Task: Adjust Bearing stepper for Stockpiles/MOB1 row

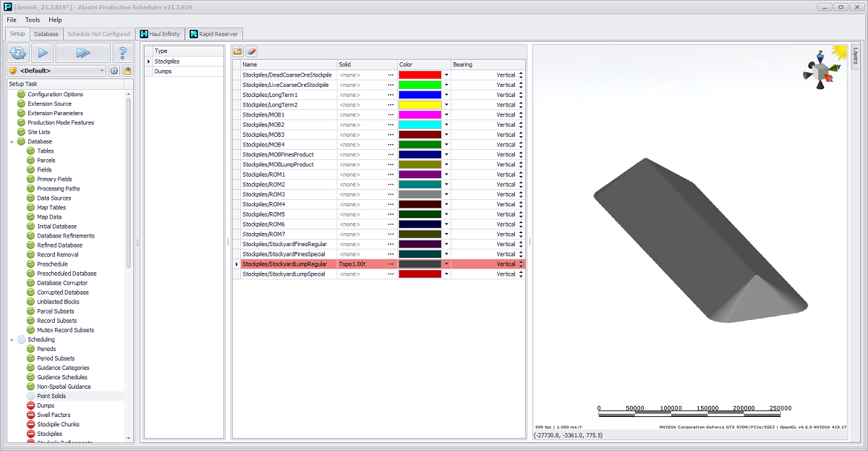Action: (521, 114)
